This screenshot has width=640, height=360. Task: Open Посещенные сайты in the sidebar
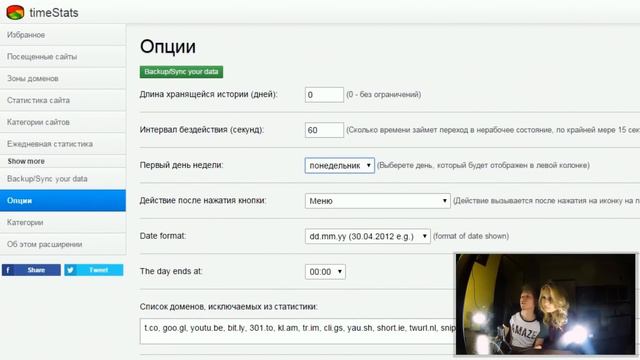(x=63, y=57)
